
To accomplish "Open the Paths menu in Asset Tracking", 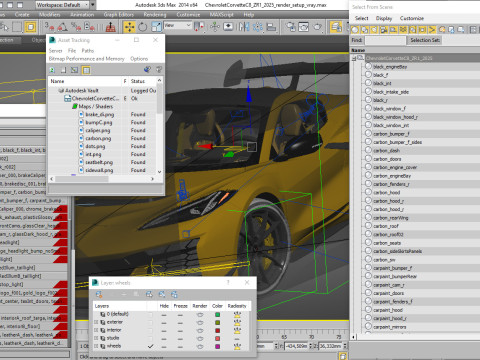I will click(88, 51).
